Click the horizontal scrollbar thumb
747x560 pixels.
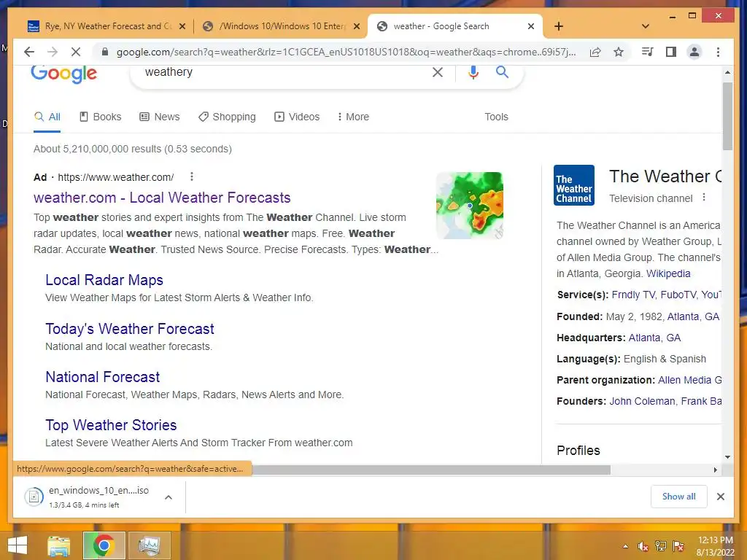point(431,470)
